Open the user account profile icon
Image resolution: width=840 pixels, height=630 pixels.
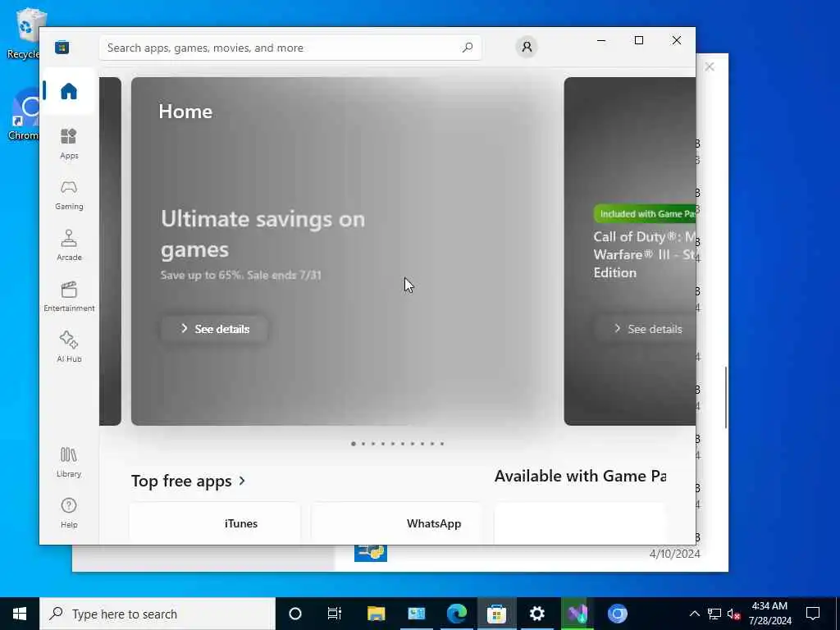[527, 47]
